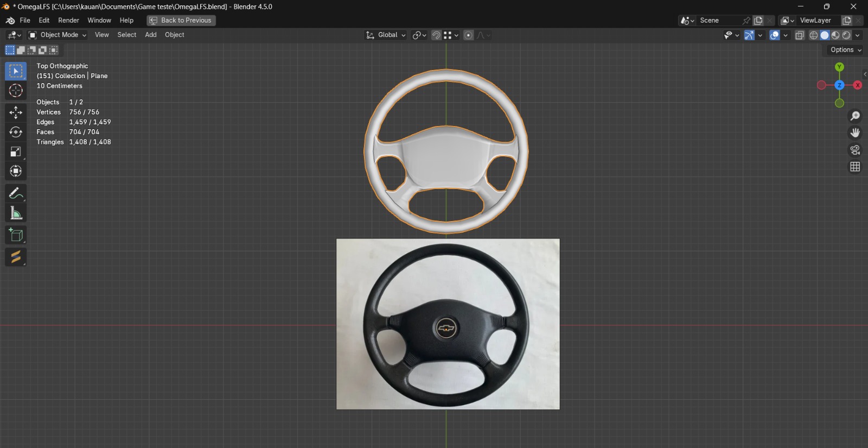Select the Measure ruler tool
Viewport: 868px width, 448px height.
point(16,213)
